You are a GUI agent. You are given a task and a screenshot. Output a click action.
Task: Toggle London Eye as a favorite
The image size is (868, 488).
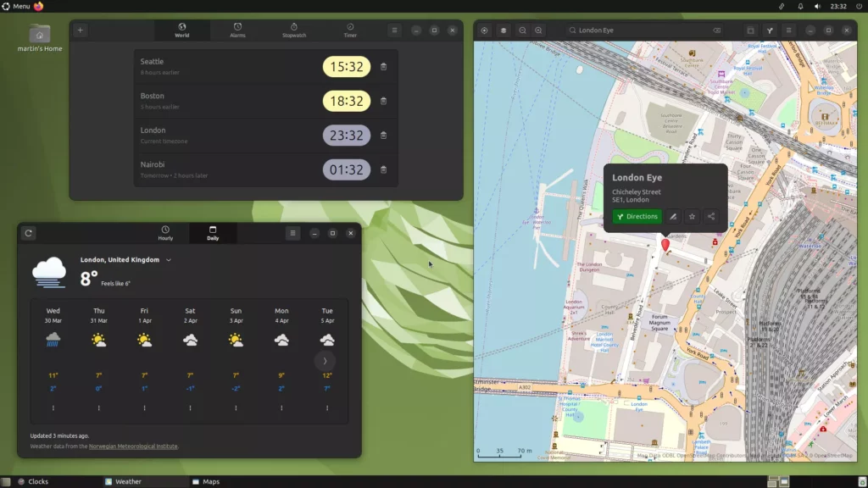(692, 216)
